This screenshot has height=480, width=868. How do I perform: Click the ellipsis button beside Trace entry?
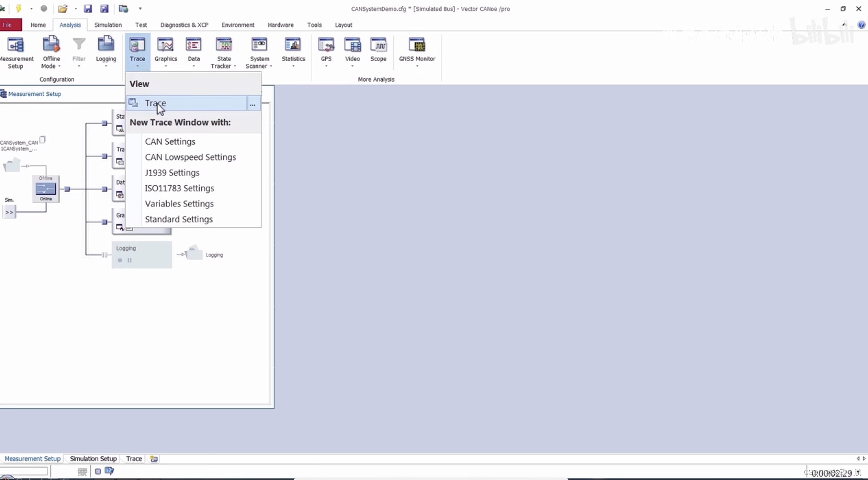pyautogui.click(x=252, y=103)
